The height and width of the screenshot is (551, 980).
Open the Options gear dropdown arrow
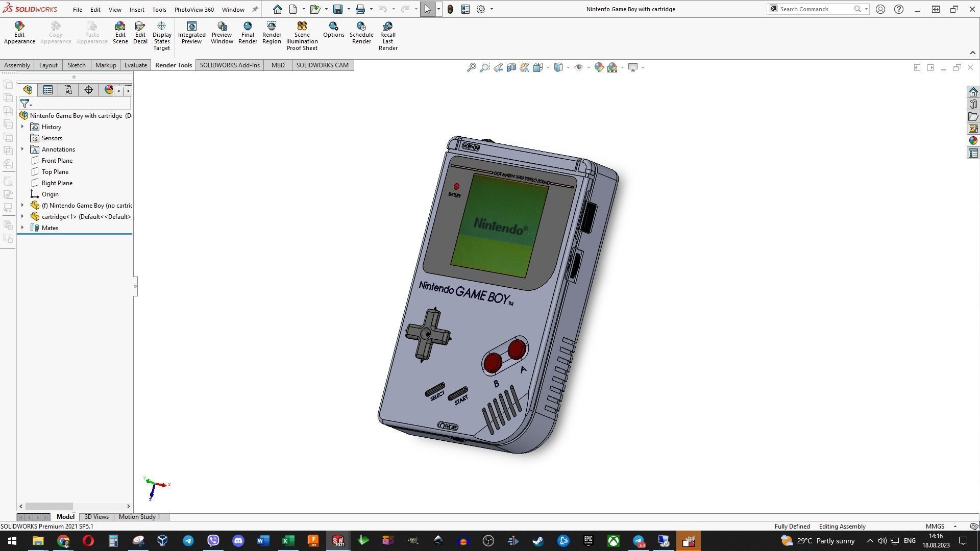point(492,9)
